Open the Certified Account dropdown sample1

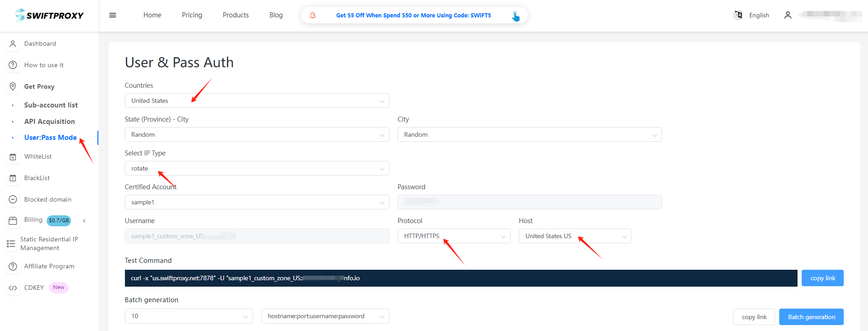(257, 202)
